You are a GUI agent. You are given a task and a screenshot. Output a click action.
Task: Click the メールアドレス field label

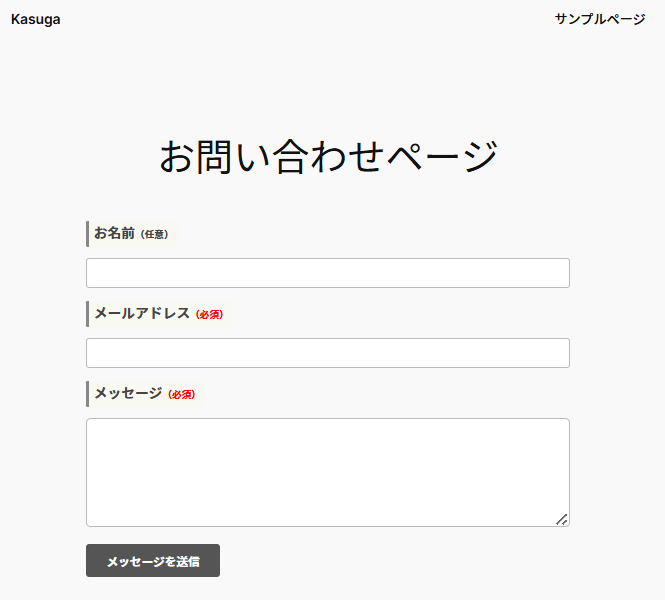pos(141,313)
